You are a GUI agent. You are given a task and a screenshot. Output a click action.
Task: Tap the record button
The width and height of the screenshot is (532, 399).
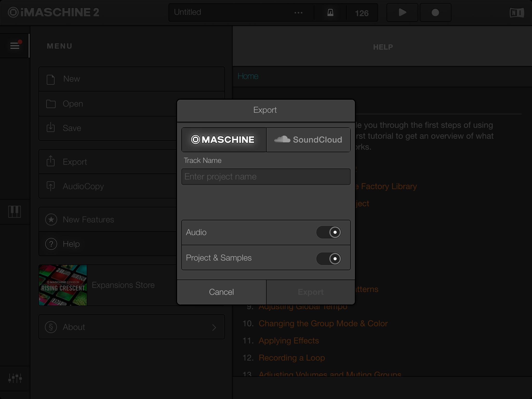click(435, 12)
